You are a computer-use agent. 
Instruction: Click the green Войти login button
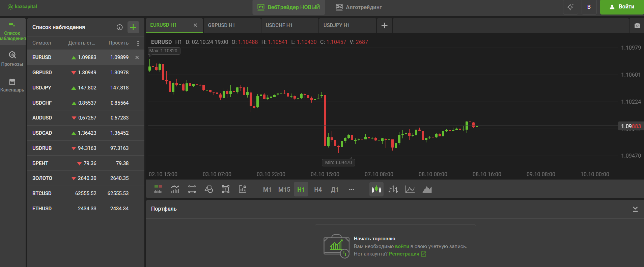point(622,7)
